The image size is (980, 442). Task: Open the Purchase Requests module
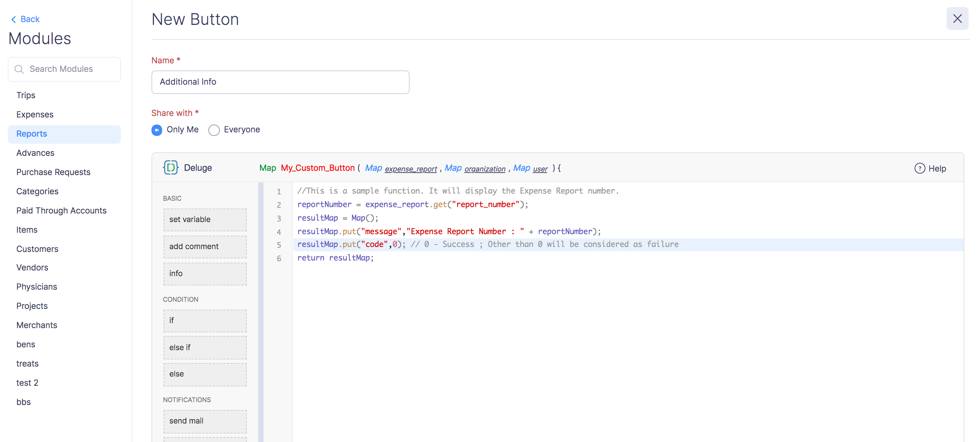[x=53, y=172]
